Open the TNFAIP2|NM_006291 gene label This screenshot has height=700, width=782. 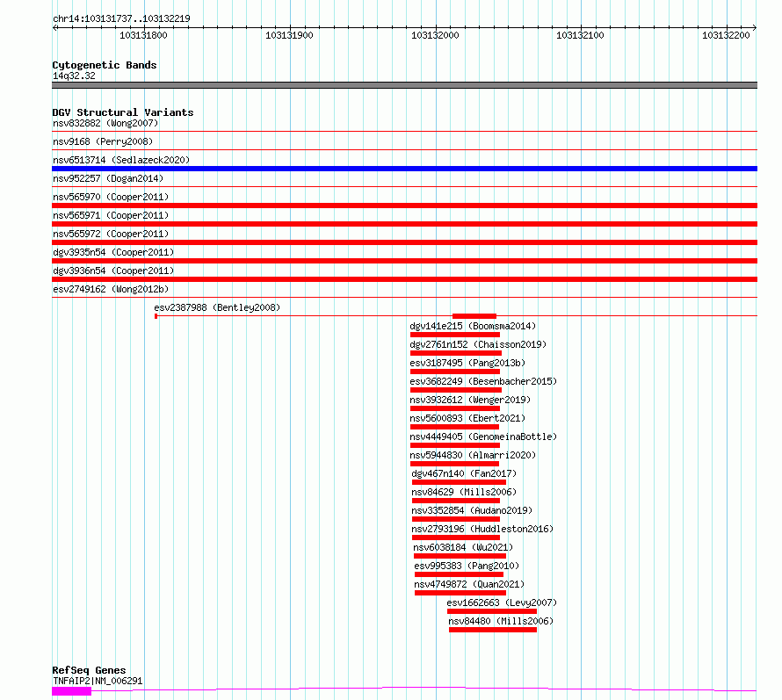(x=98, y=681)
